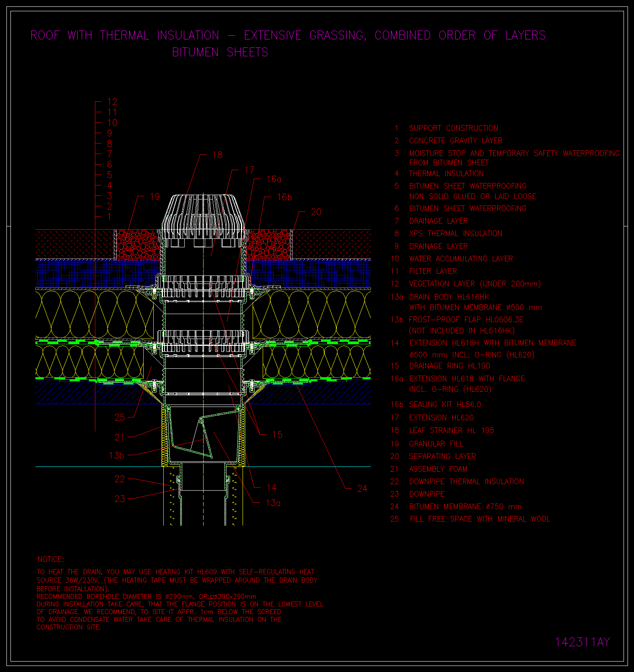
Task: Select drawing callout '13b' left of the drain body
Action: pyautogui.click(x=117, y=455)
